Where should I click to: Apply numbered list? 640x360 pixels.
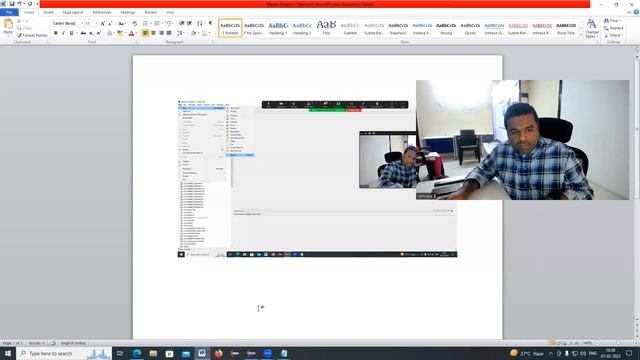(x=157, y=23)
